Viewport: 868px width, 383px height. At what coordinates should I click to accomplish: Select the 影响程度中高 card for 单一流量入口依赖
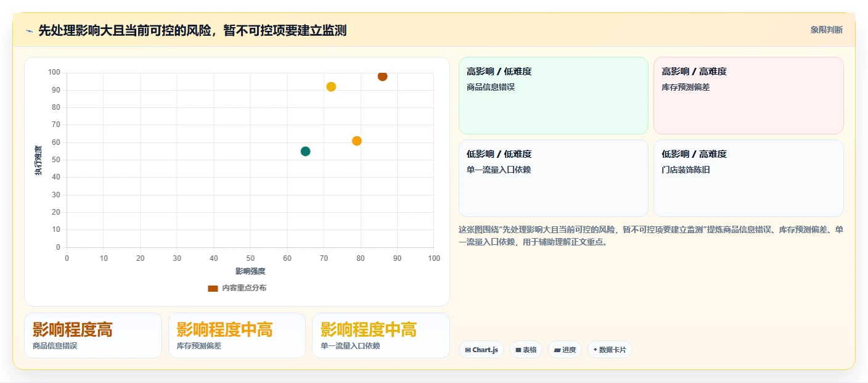click(x=381, y=336)
